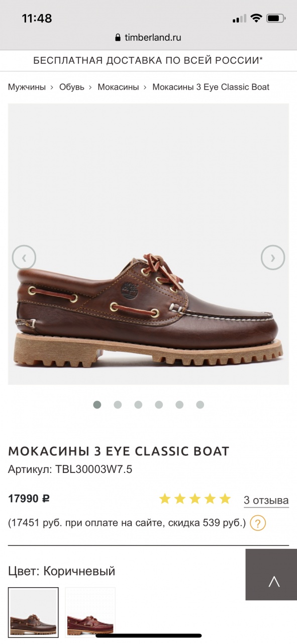Viewport: 297px width, 644px height.
Task: Select the last image carousel dot
Action: click(x=200, y=405)
